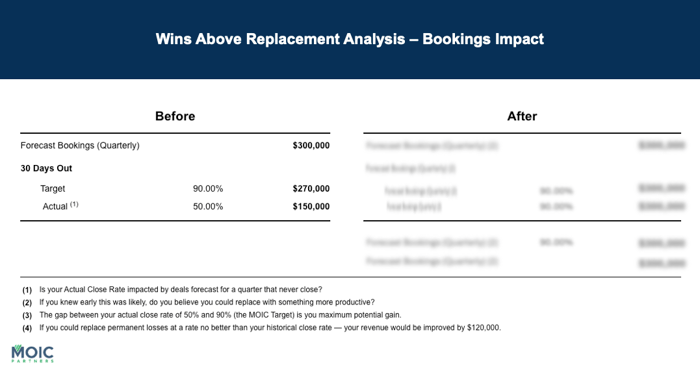
Task: Select the 50.00% actual percentage
Action: 208,207
